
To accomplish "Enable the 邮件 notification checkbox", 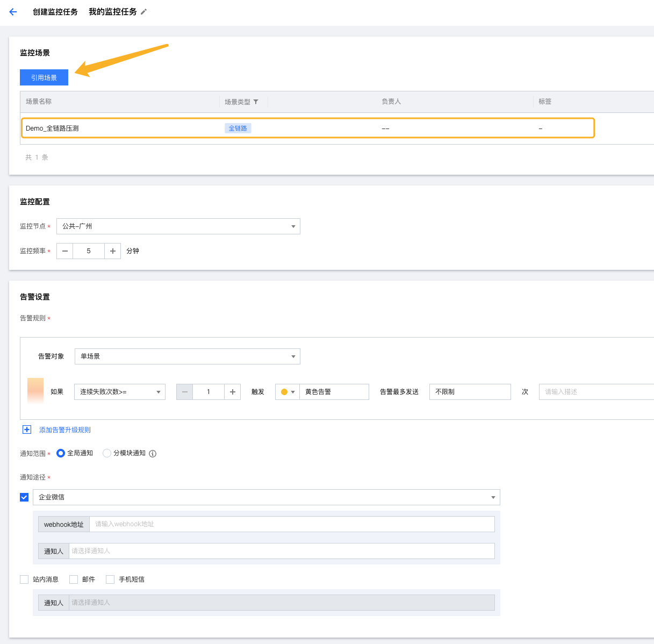I will click(74, 579).
